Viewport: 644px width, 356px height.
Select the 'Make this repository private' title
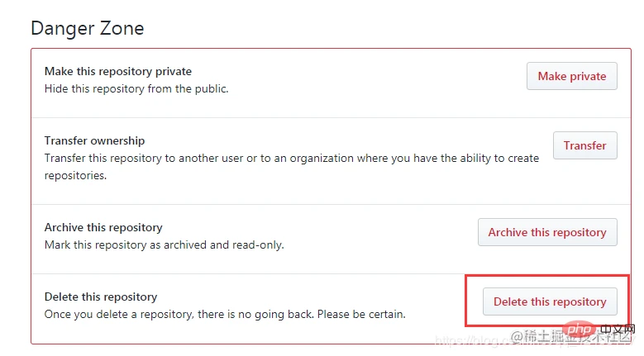click(x=118, y=72)
